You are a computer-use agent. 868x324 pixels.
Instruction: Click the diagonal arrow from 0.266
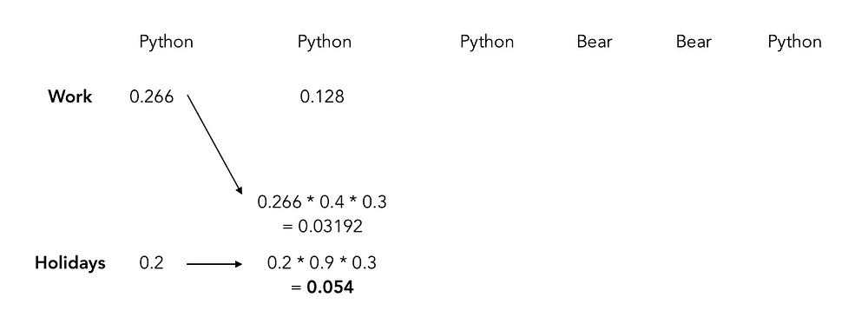214,144
